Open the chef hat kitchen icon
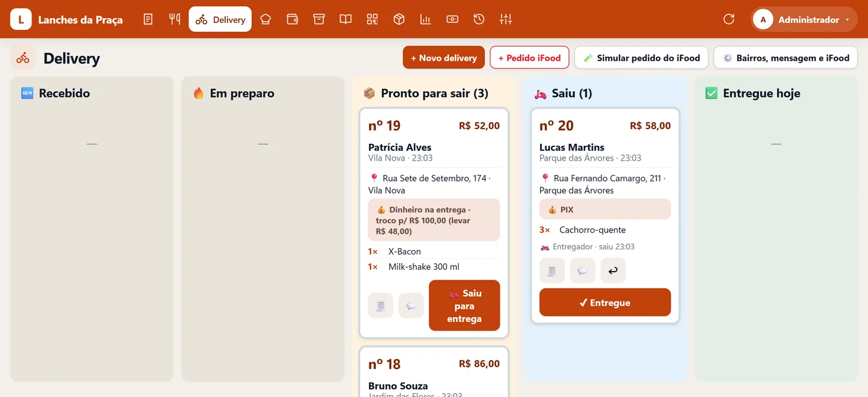The image size is (868, 397). 265,19
